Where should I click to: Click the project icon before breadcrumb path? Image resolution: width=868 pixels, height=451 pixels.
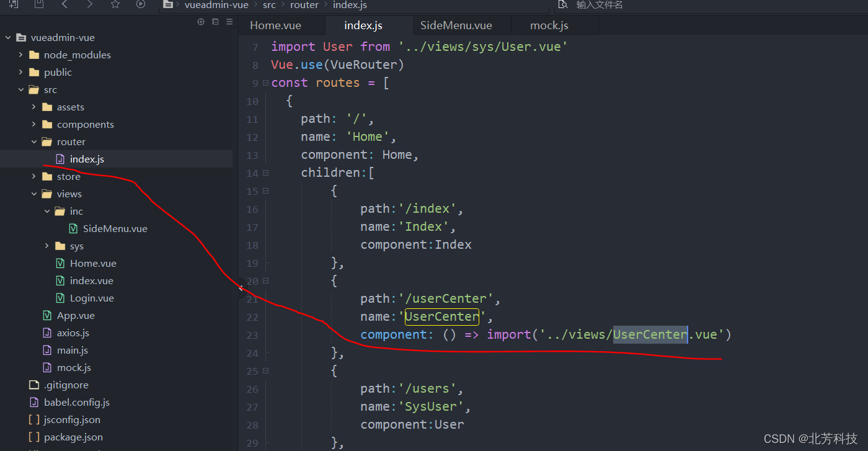click(x=168, y=4)
